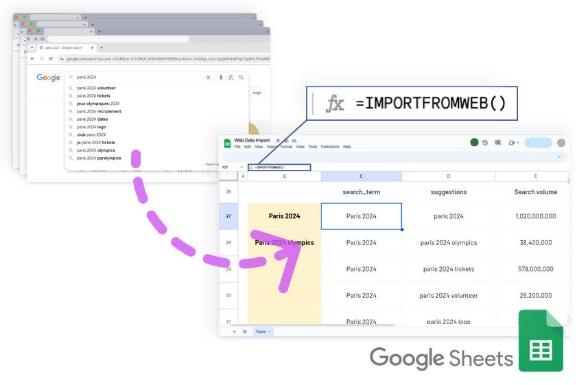
Task: Open the Extensions menu in Sheets
Action: point(330,147)
